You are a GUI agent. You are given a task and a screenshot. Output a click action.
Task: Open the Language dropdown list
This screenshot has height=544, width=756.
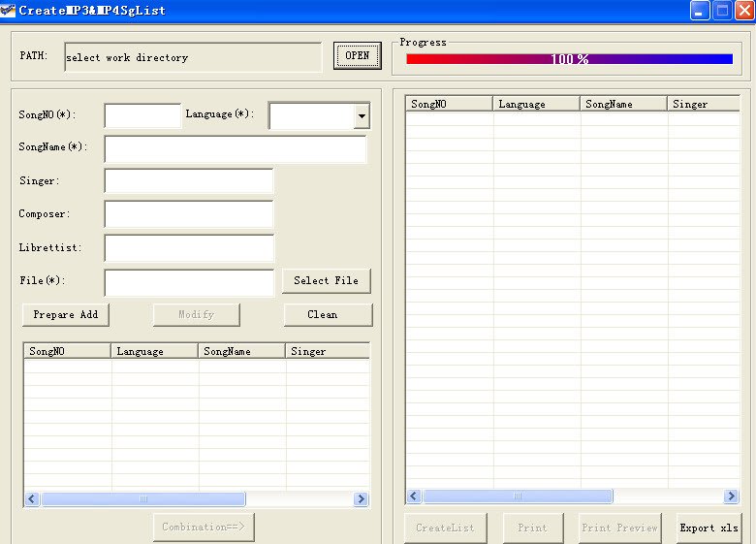[362, 116]
